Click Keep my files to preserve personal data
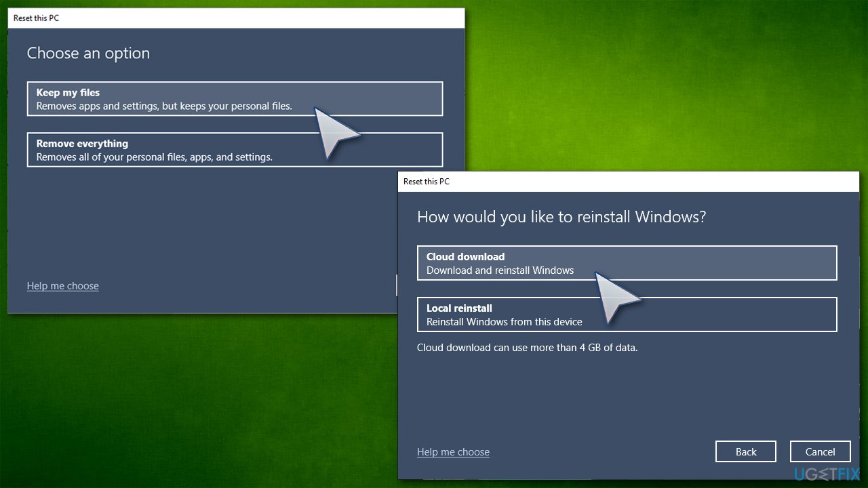868x488 pixels. [235, 98]
